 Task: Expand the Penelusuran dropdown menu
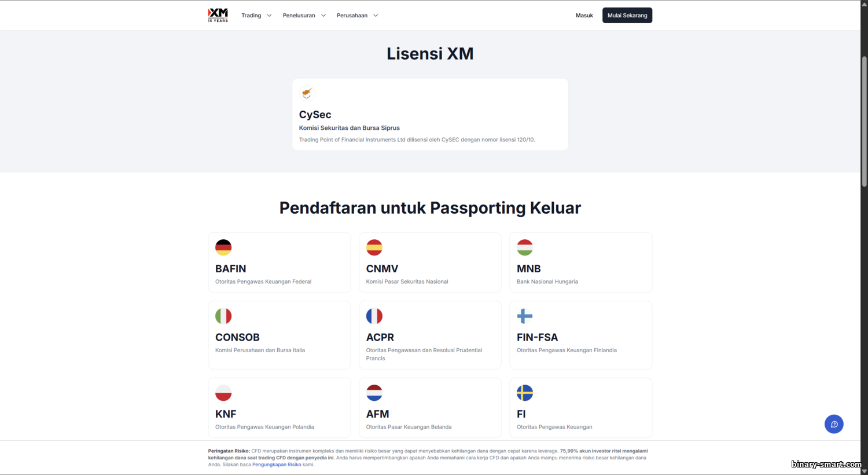pyautogui.click(x=304, y=16)
